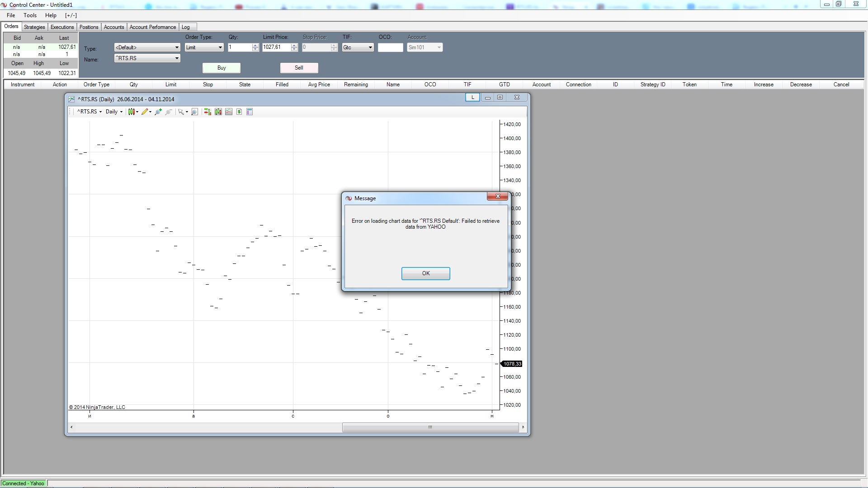Click the green Buy button
Image resolution: width=868 pixels, height=488 pixels.
click(222, 68)
